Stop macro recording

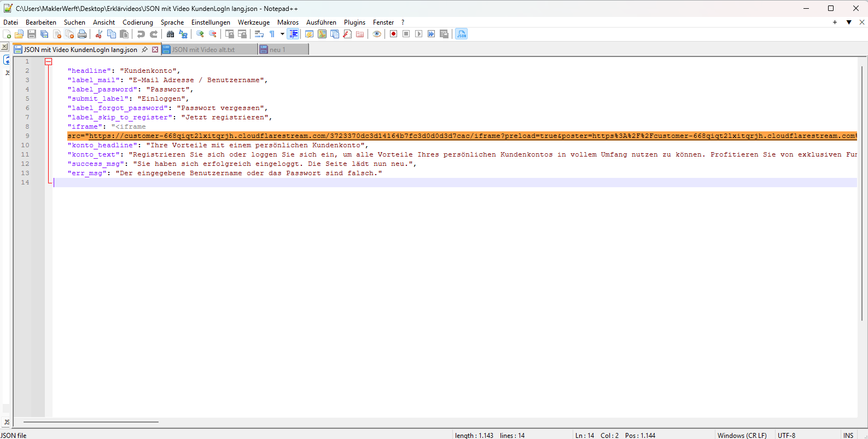[406, 34]
